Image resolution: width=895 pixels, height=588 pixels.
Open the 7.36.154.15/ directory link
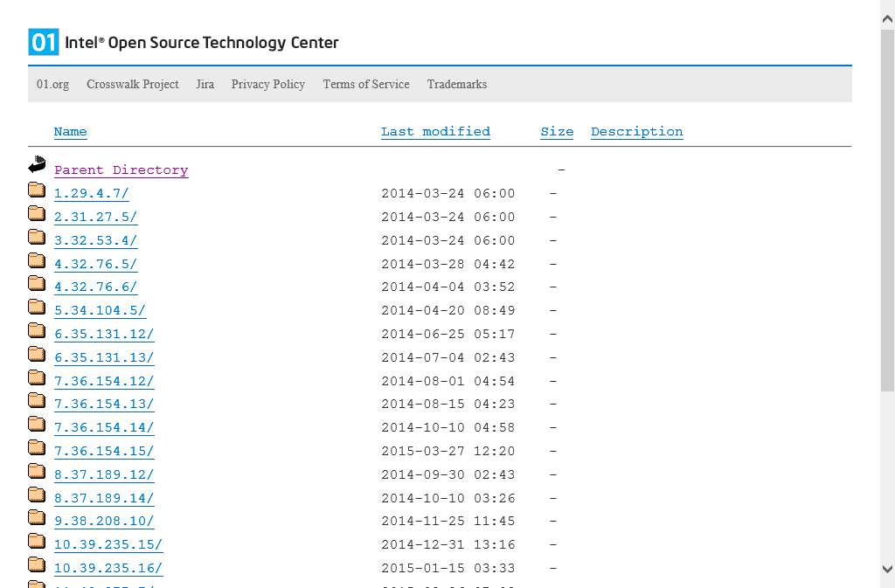pos(104,451)
